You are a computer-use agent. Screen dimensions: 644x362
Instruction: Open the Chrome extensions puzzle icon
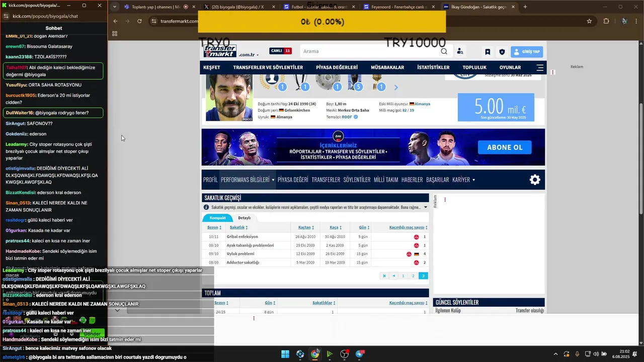tap(606, 21)
